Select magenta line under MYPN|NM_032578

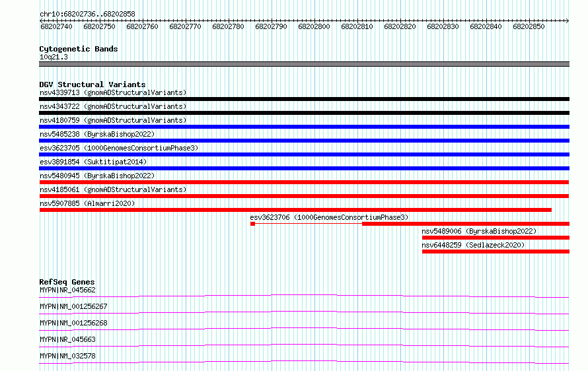[x=304, y=362]
